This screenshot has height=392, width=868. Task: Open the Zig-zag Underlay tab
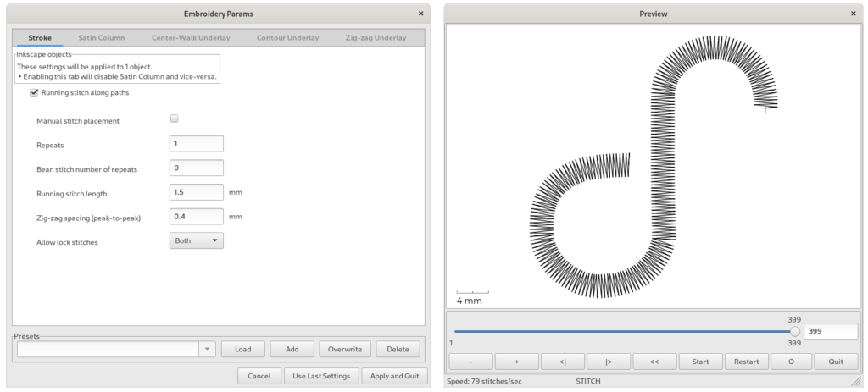pos(376,38)
